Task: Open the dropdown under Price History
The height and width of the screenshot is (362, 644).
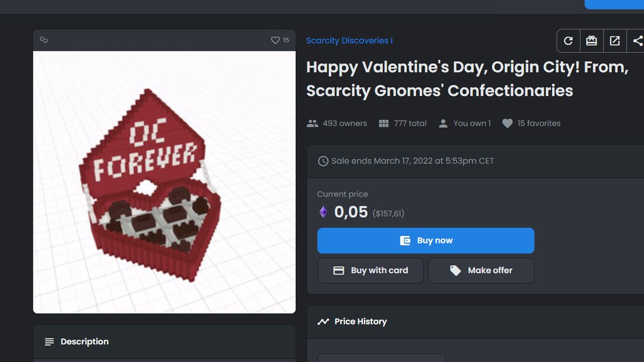Action: click(x=382, y=358)
